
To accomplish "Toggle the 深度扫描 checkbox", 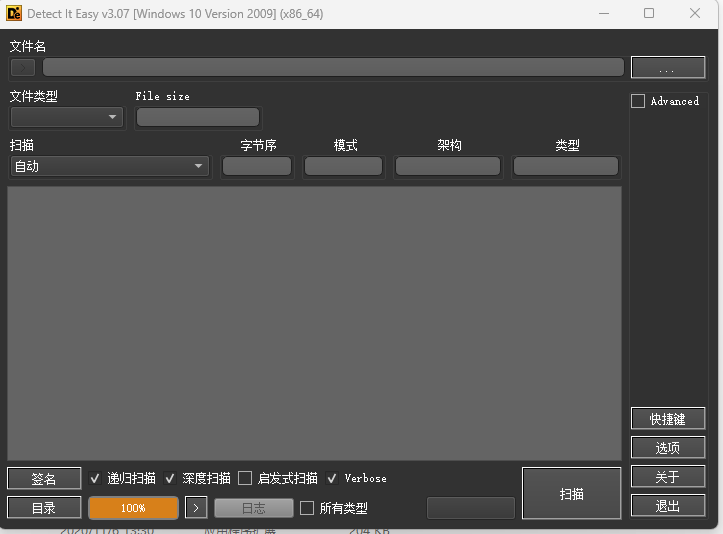I will (170, 478).
